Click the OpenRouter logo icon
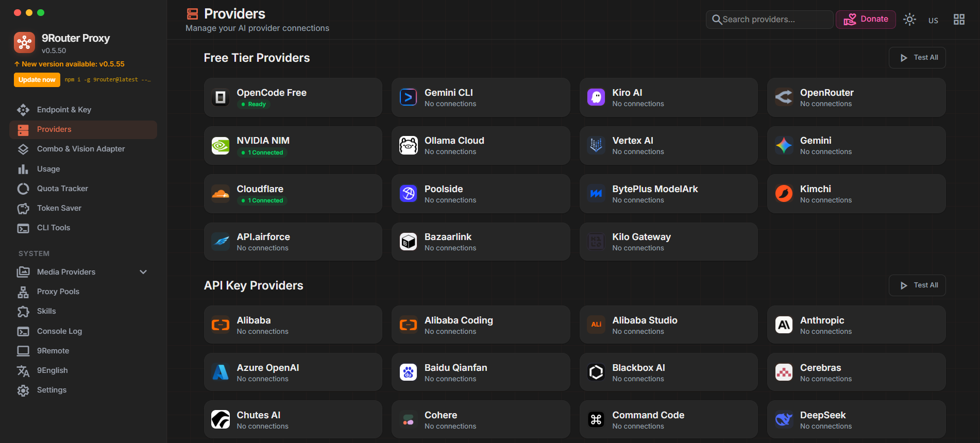The height and width of the screenshot is (443, 980). [784, 97]
